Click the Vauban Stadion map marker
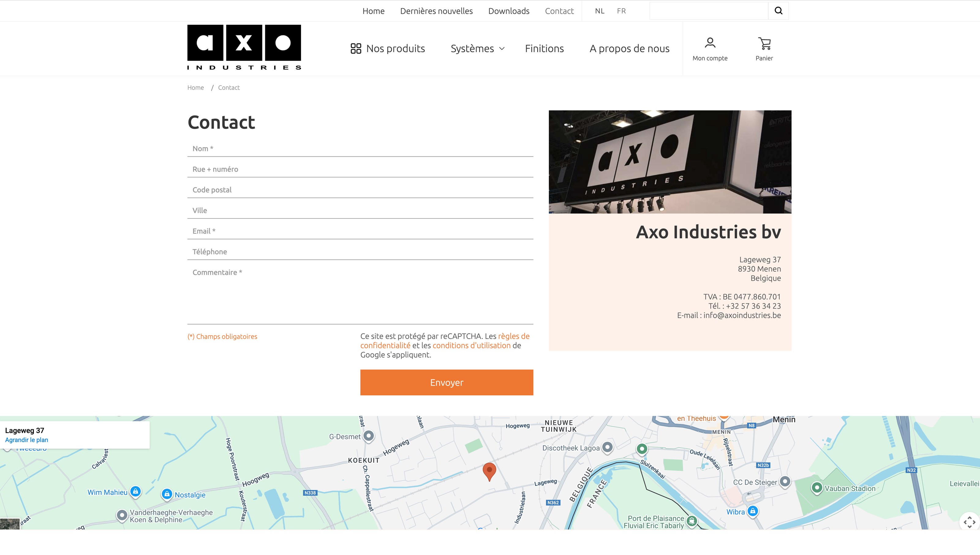The height and width of the screenshot is (555, 980). [816, 487]
